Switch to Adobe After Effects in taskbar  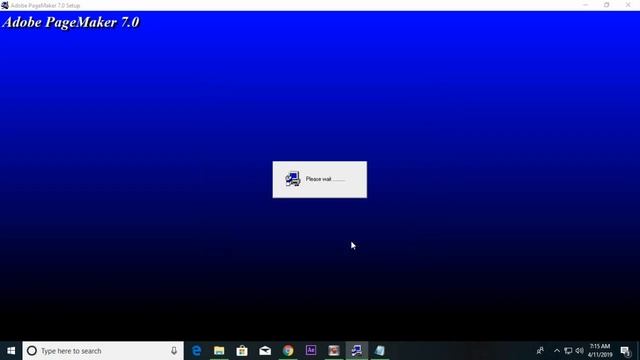[311, 351]
